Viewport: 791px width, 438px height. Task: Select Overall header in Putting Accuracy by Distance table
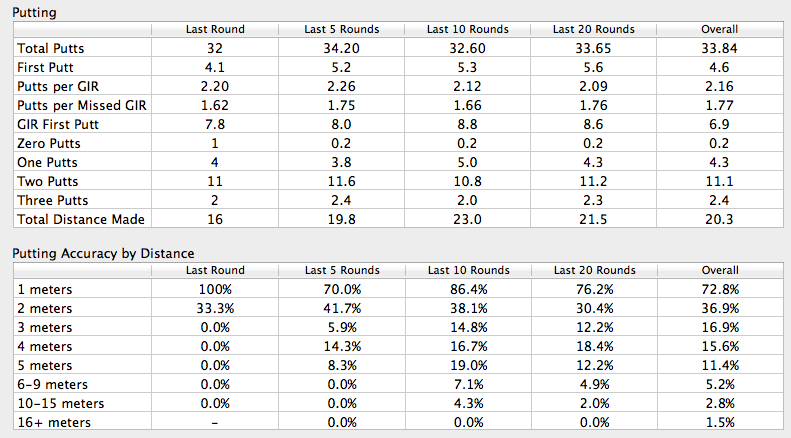pos(720,270)
